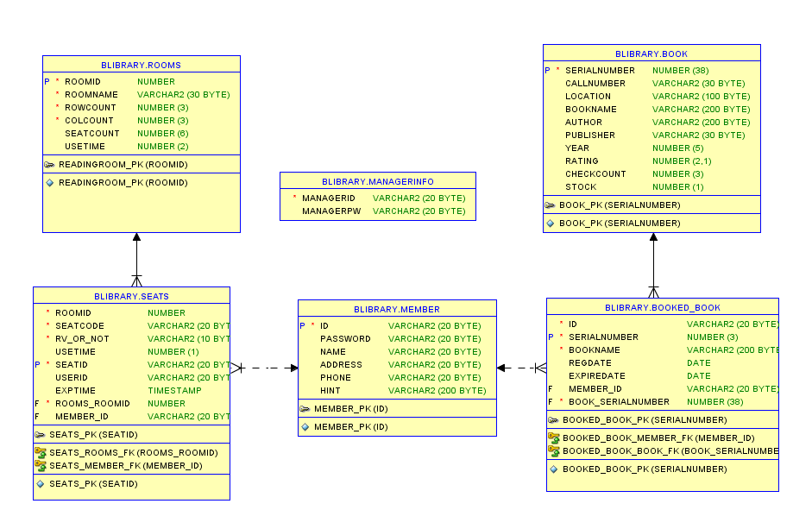The height and width of the screenshot is (510, 812).
Task: Click the CALLNUMBER column in BOOK table
Action: point(595,84)
